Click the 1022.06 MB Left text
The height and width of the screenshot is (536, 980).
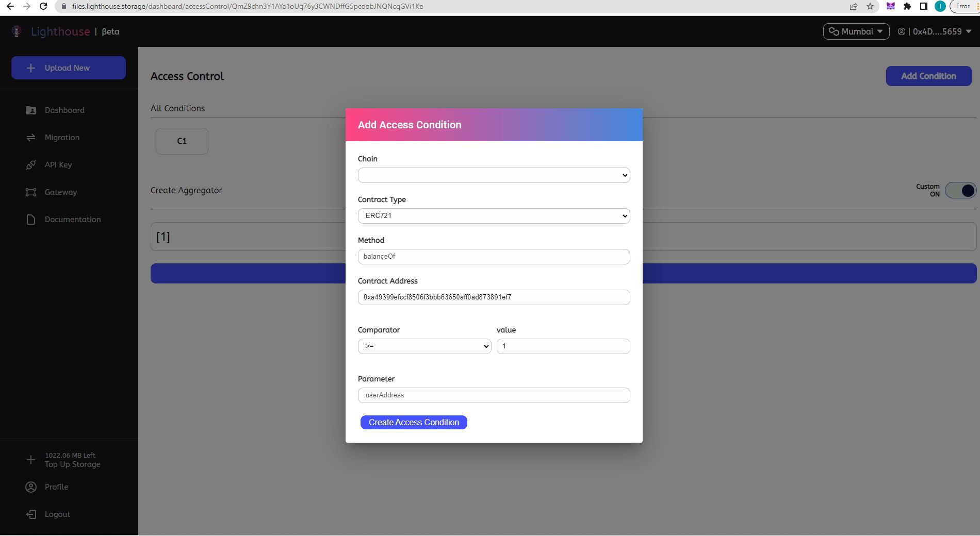70,455
